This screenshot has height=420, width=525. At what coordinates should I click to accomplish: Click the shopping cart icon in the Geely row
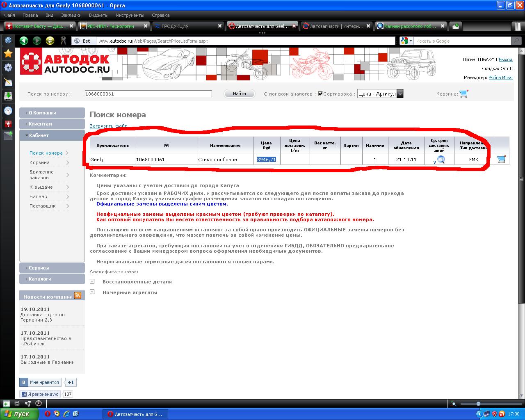point(501,160)
